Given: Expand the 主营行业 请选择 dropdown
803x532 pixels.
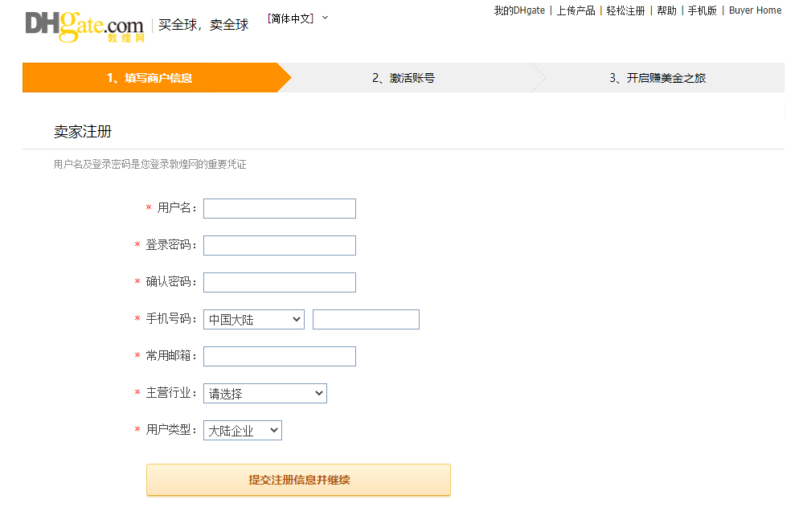Looking at the screenshot, I should click(264, 394).
